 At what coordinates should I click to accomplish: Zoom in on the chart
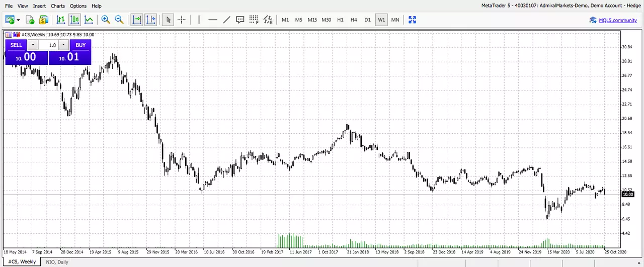coord(106,20)
